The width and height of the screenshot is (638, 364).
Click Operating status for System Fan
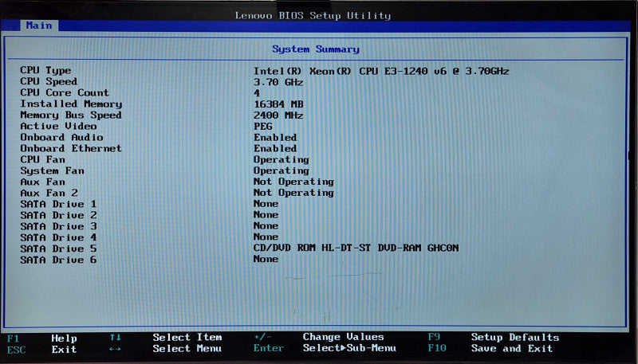pos(282,170)
